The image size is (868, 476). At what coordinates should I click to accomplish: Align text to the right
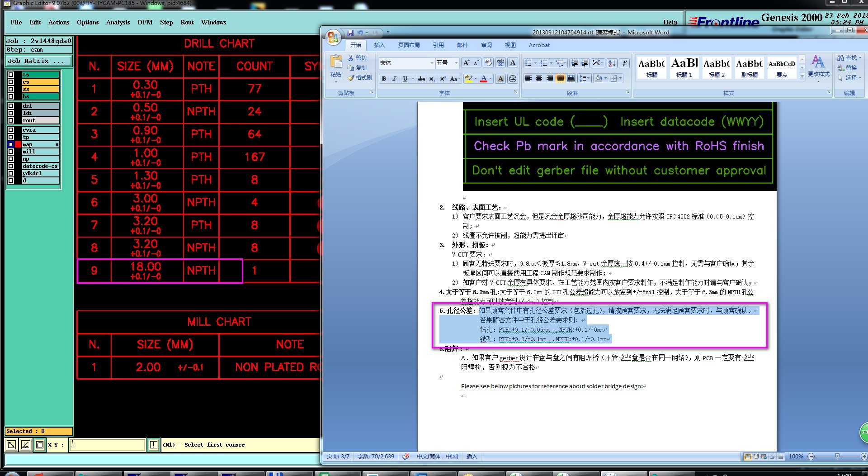coord(550,78)
